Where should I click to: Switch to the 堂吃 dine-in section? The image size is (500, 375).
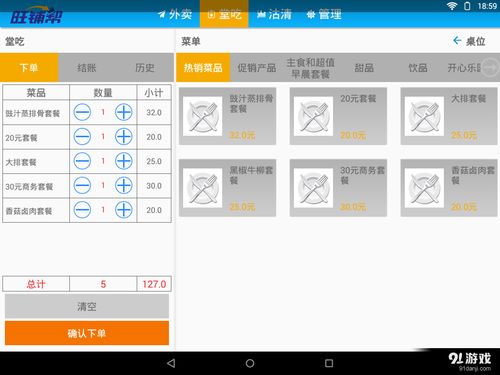tap(224, 14)
